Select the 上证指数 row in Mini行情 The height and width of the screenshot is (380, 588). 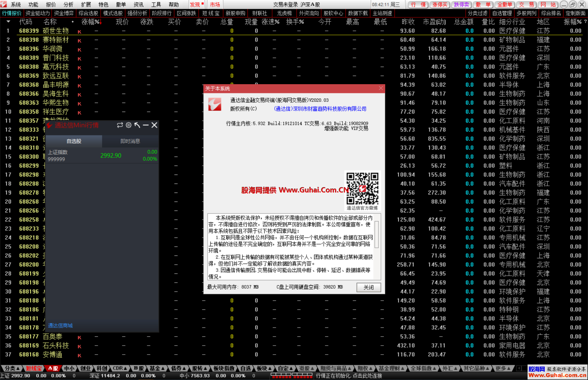pos(102,156)
